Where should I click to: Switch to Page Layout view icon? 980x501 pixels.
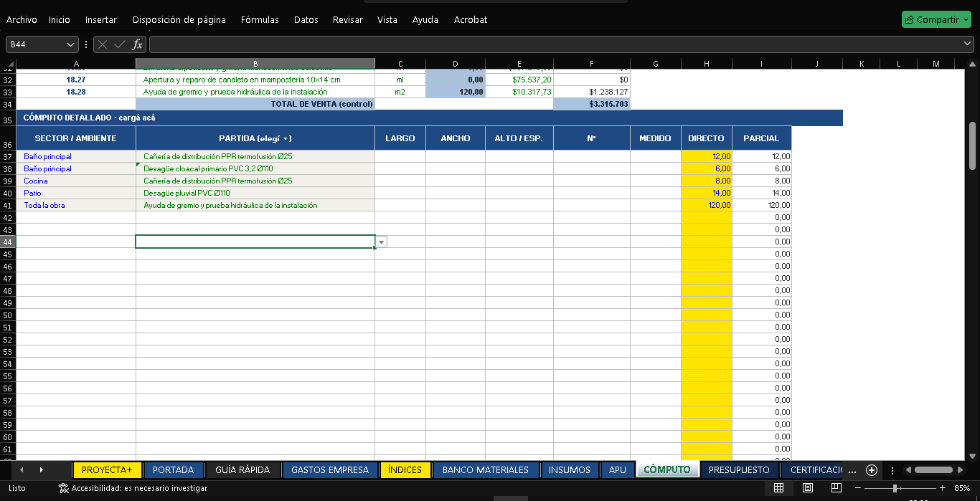(x=808, y=488)
